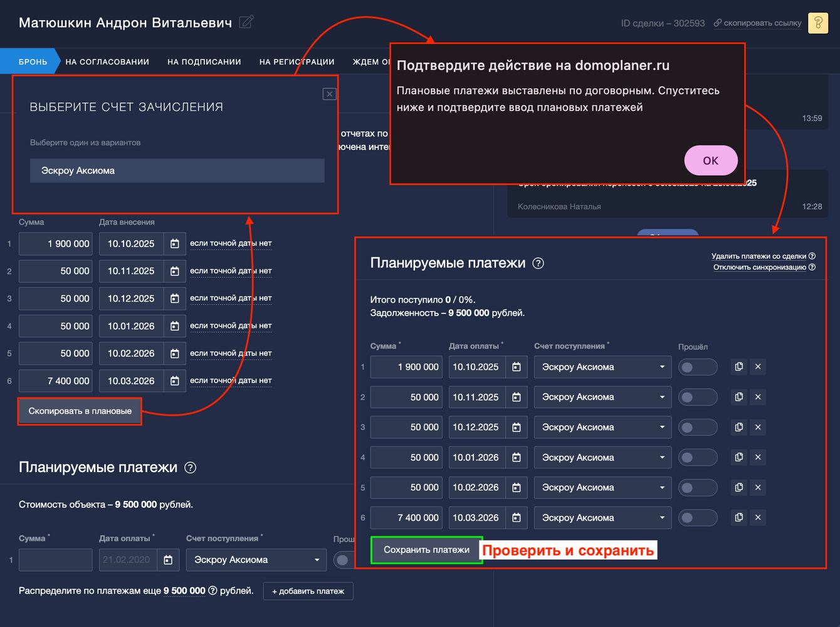Expand 'Эскроу Аксиома' dropdown beside the 21.02.2020 date
The height and width of the screenshot is (627, 840).
pyautogui.click(x=256, y=560)
